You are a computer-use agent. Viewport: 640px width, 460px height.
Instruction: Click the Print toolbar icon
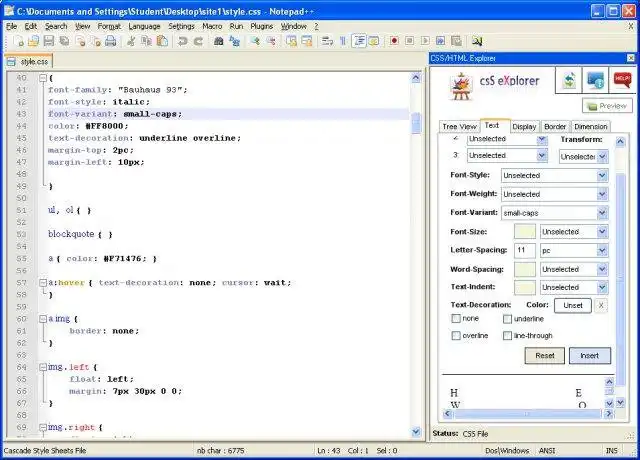pos(111,41)
